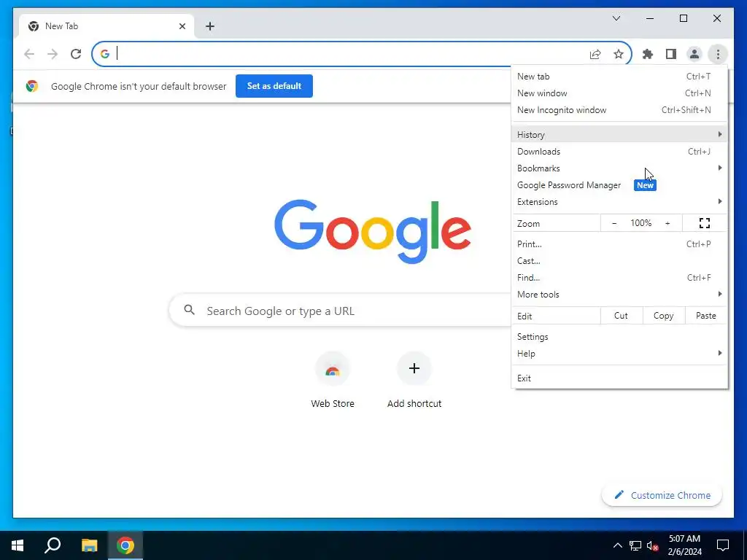The image size is (747, 560).
Task: Open Settings from menu
Action: tap(619, 337)
